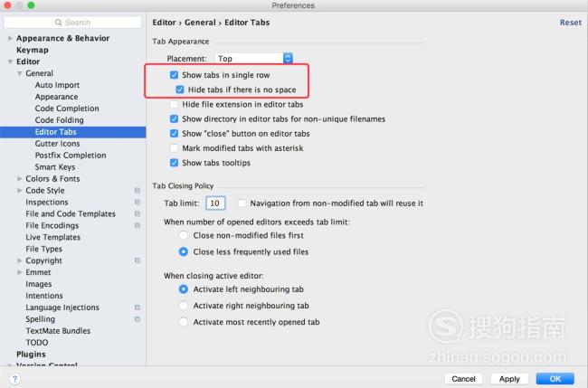Open Spelling settings
This screenshot has width=588, height=388.
point(40,319)
